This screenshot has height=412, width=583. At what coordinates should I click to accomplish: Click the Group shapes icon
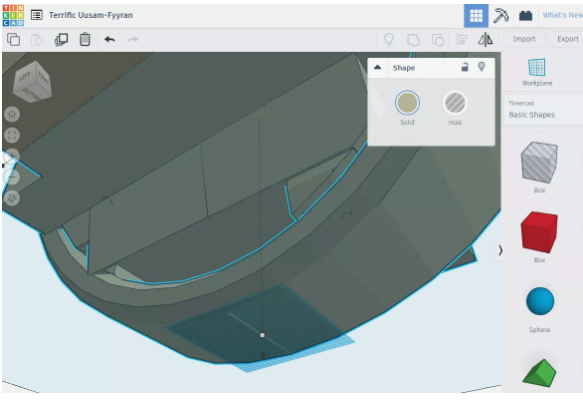click(413, 40)
